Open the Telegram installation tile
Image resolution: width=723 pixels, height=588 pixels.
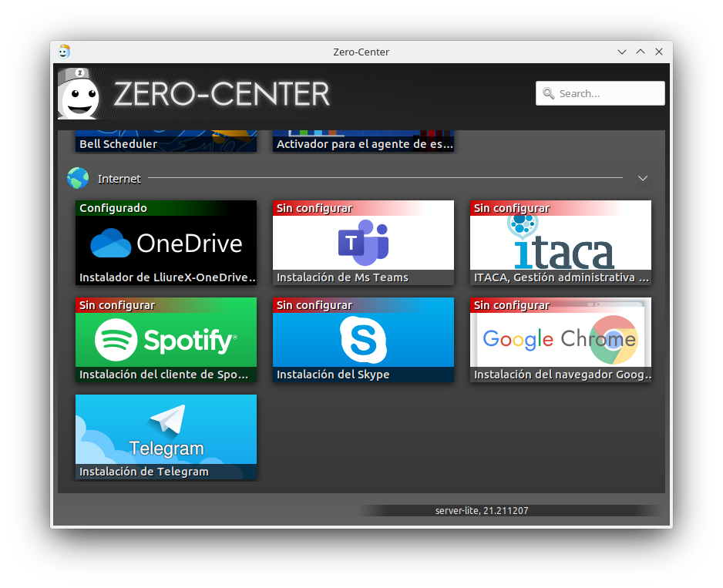point(166,437)
